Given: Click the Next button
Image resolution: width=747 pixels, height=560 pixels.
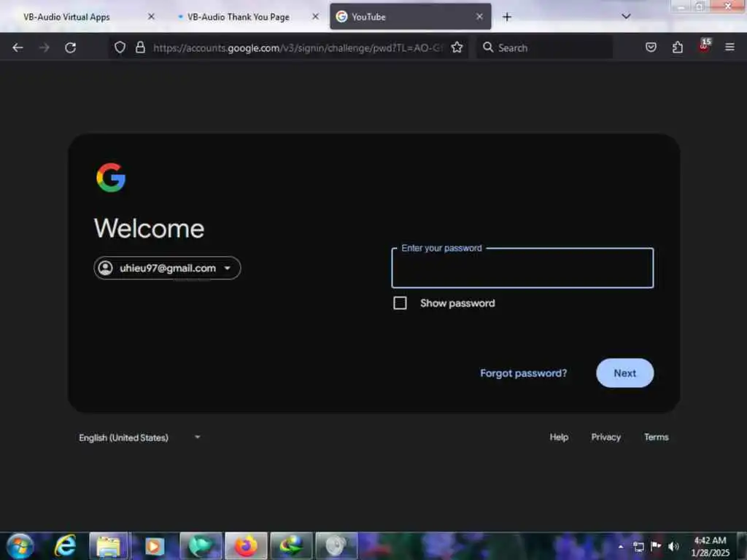Looking at the screenshot, I should tap(624, 373).
